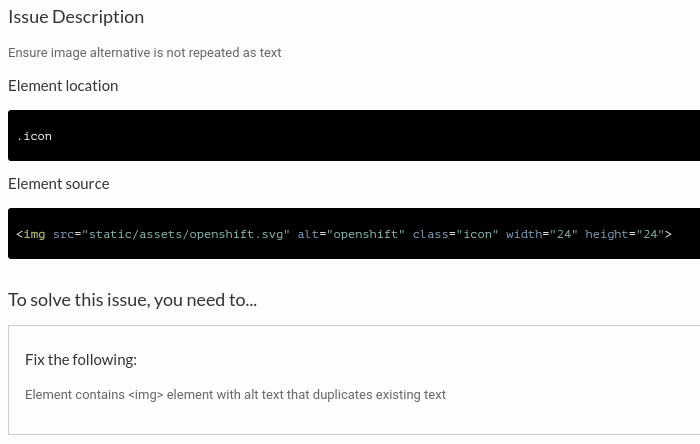The height and width of the screenshot is (444, 700).
Task: Click the Element location heading
Action: [x=63, y=86]
